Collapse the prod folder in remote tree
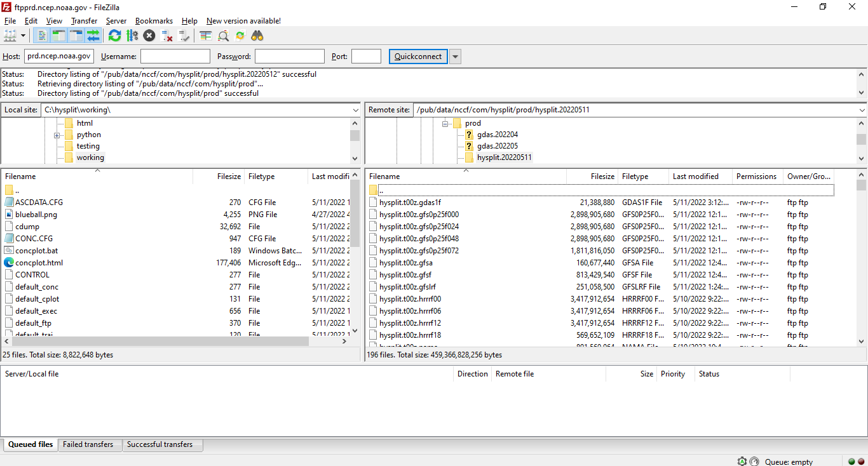Image resolution: width=868 pixels, height=466 pixels. click(445, 124)
